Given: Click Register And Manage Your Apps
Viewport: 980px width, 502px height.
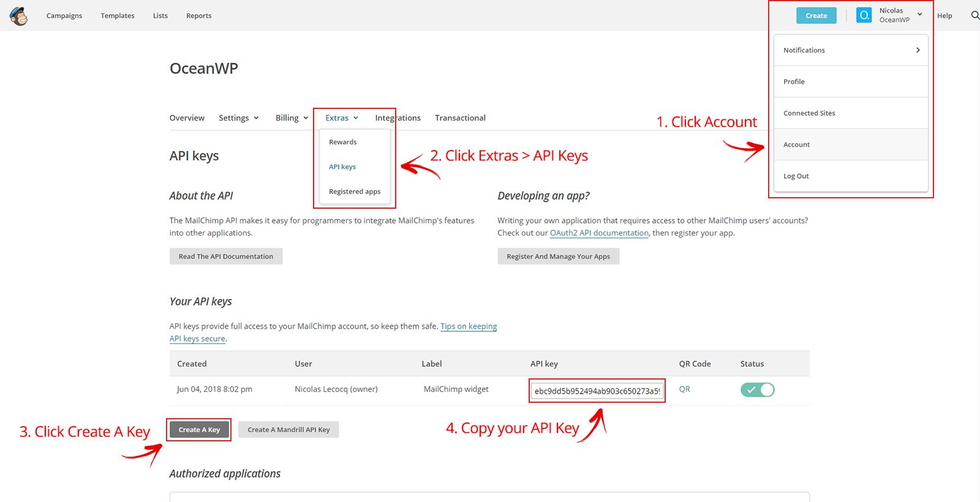Looking at the screenshot, I should click(558, 256).
